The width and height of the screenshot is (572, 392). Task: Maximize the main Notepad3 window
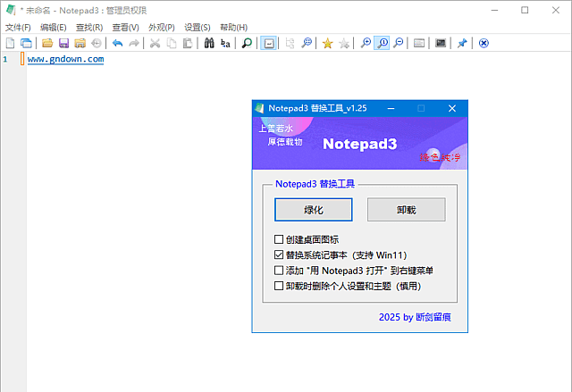[x=525, y=10]
